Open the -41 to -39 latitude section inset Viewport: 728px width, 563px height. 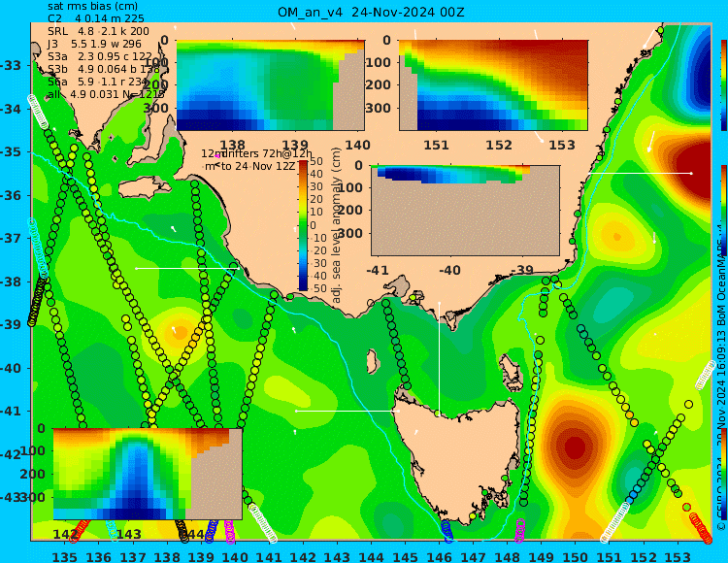pos(465,211)
